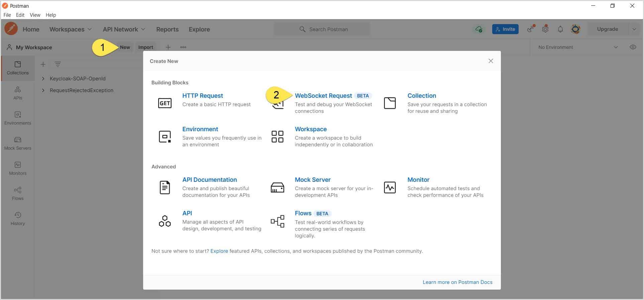Open the Help menu
This screenshot has height=300, width=644.
tap(51, 15)
